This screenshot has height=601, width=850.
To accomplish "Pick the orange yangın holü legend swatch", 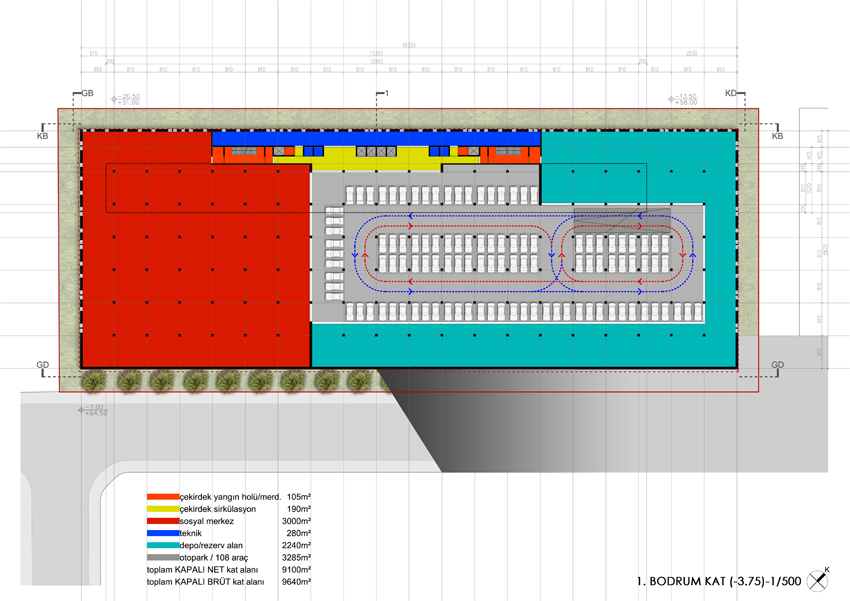I will tap(162, 497).
